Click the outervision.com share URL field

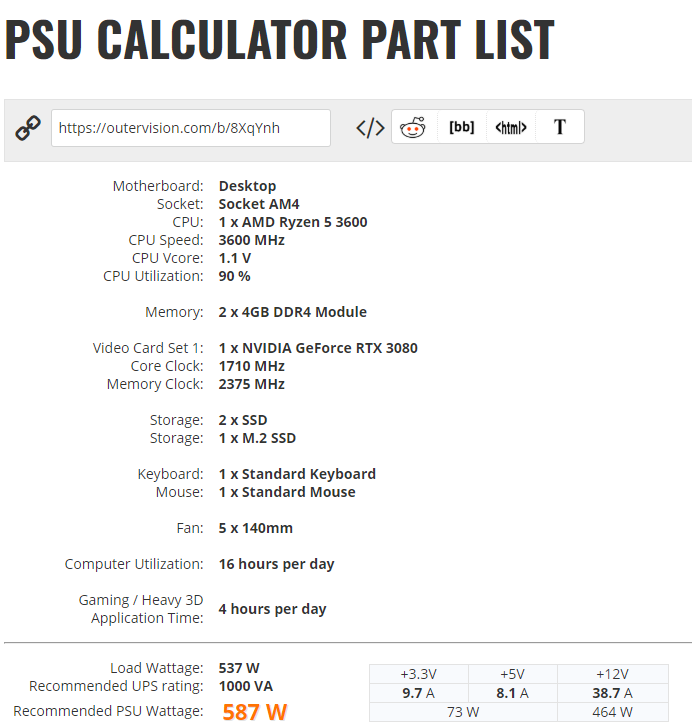coord(190,128)
